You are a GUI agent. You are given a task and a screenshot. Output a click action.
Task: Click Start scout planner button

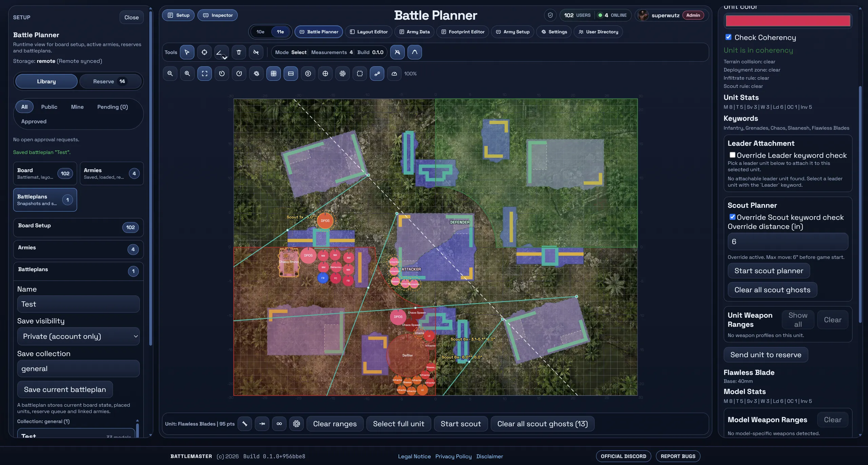[769, 271]
